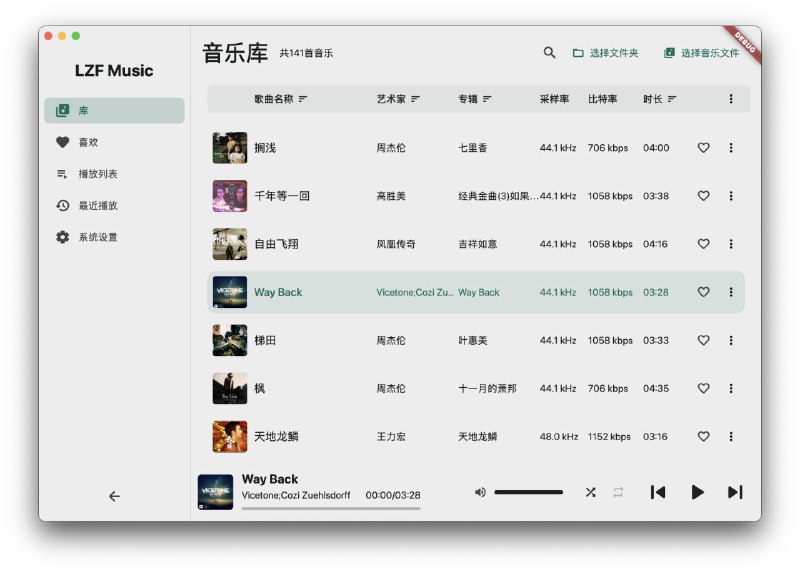Viewport: 800px width, 572px height.
Task: Click 选择音乐文件 button
Action: pyautogui.click(x=701, y=53)
